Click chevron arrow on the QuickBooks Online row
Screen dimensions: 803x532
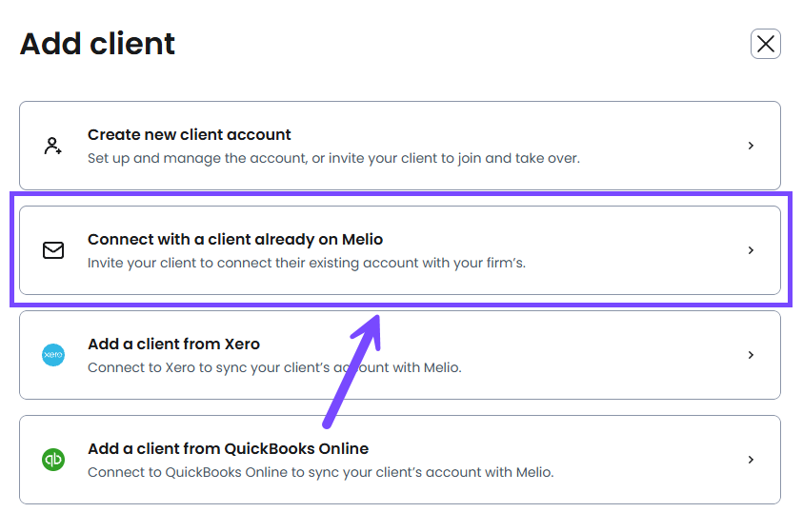[x=751, y=460]
